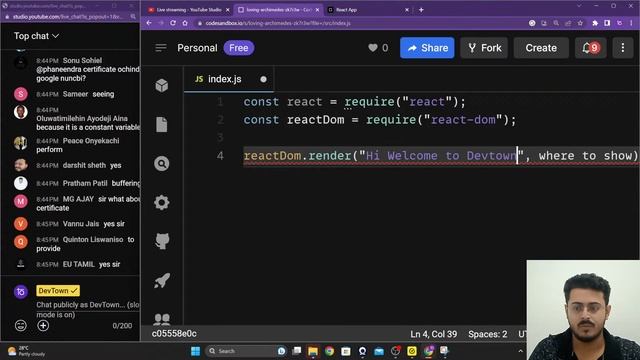Close the Live streaming tab

coord(228,9)
